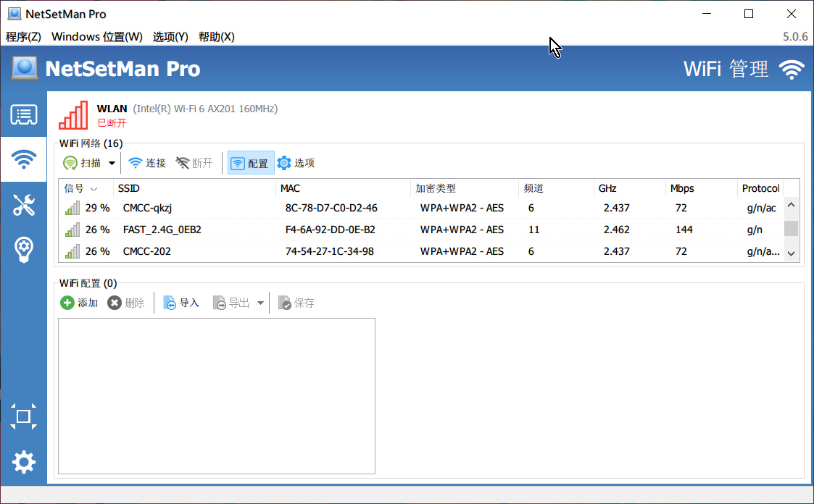Sort by Protocol column header
Screen dimensions: 814x504
[x=760, y=188]
